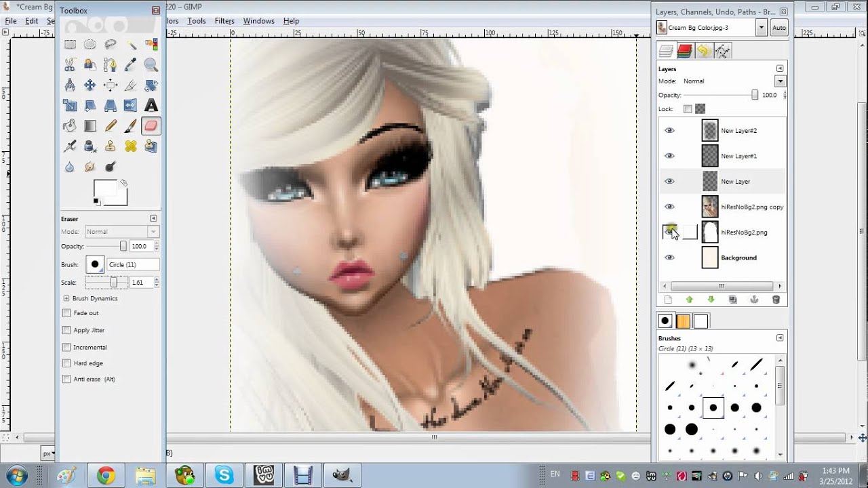
Task: Select the Color Picker tool
Action: pyautogui.click(x=131, y=65)
